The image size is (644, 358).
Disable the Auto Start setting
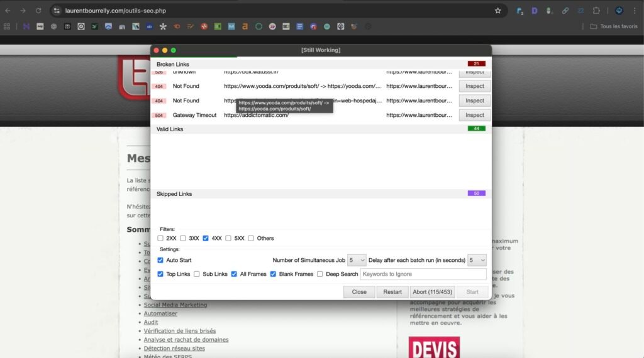click(x=160, y=260)
